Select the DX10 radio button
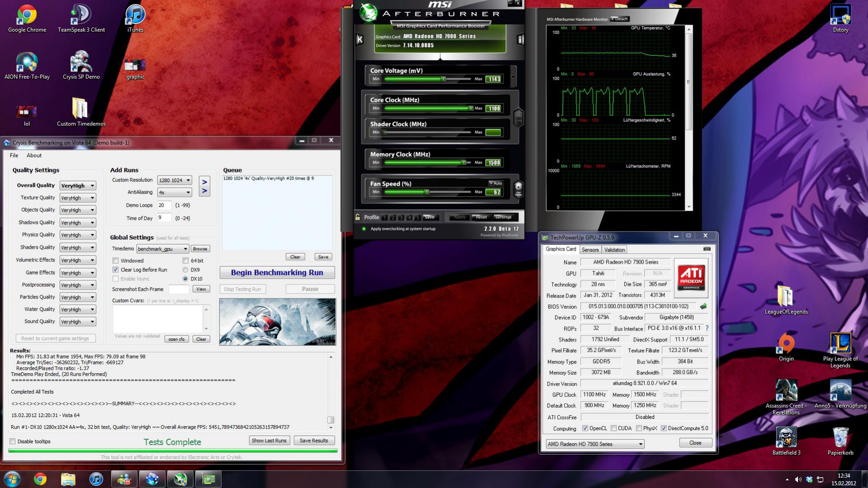The image size is (868, 488). pyautogui.click(x=185, y=279)
